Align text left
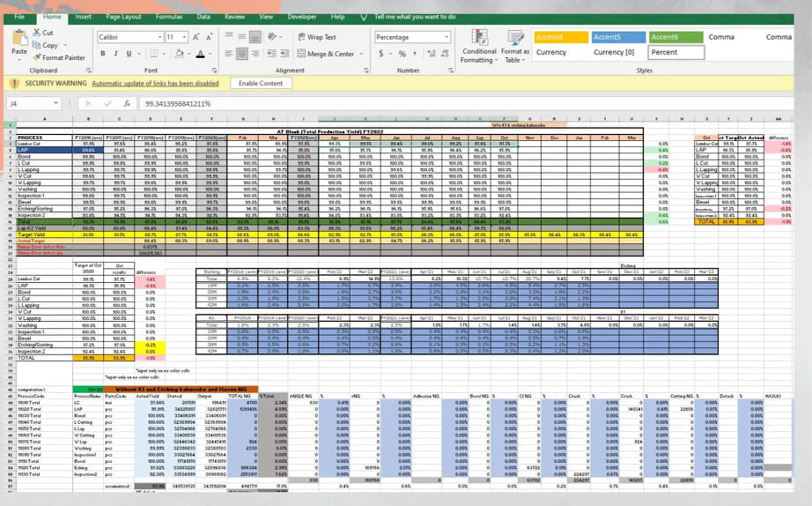This screenshot has width=812, height=506. [229, 54]
